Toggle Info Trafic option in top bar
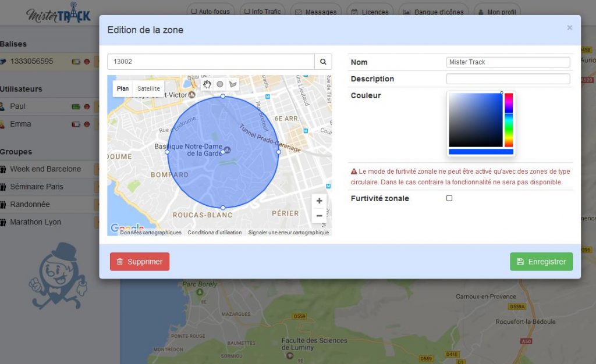The width and height of the screenshot is (596, 364). 262,12
